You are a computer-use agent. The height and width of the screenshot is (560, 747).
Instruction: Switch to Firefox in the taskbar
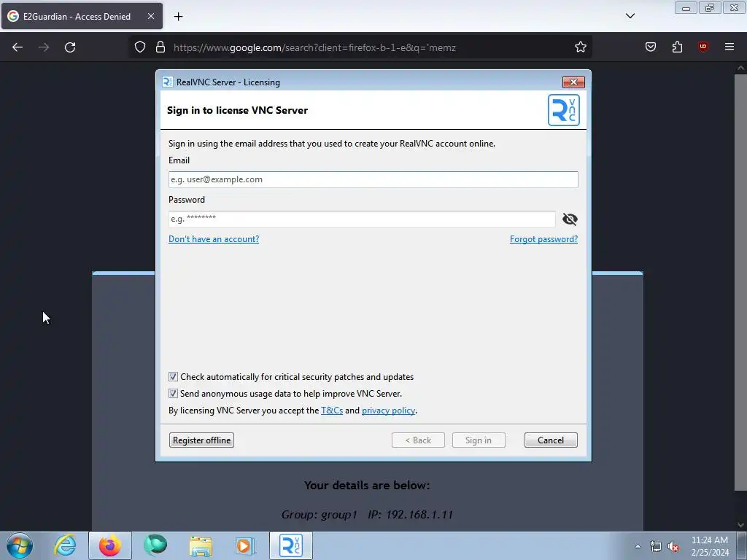[x=110, y=545]
